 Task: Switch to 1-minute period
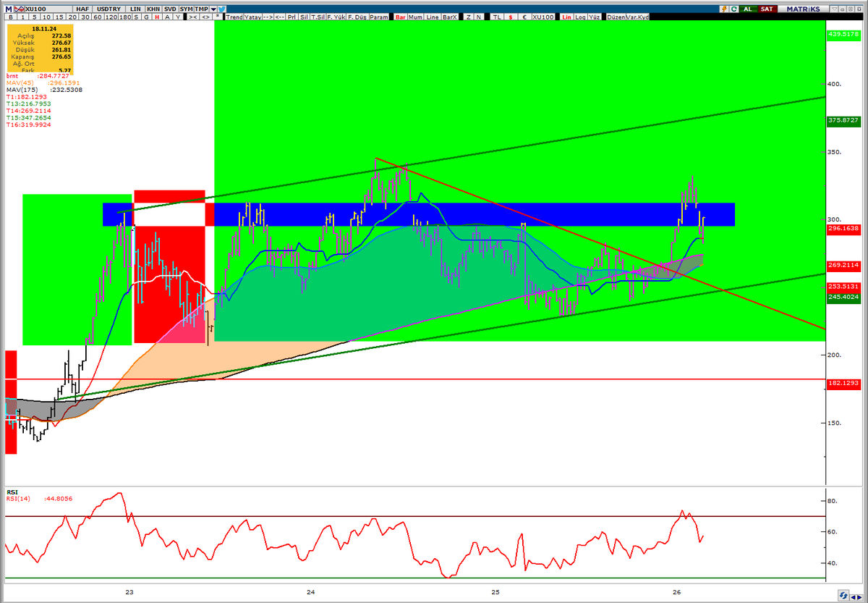(23, 17)
